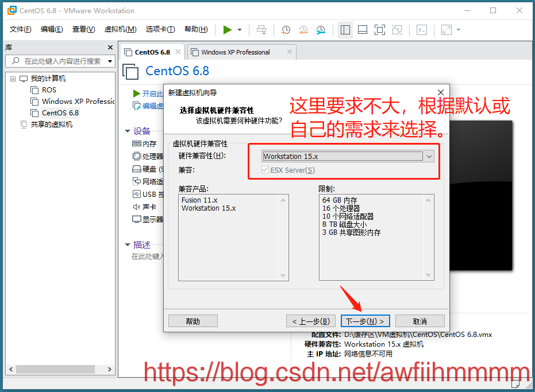Close the Windows XP Professional tab
Viewport: 535px width, 392px height.
click(290, 52)
